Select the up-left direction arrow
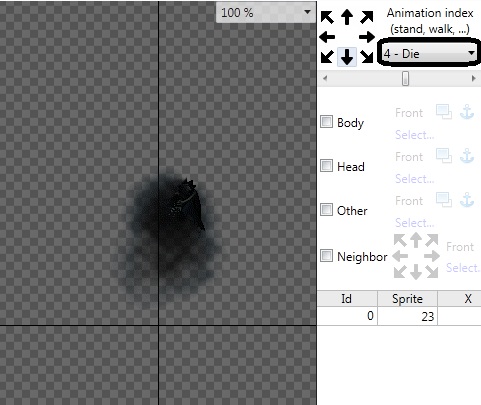 (327, 17)
